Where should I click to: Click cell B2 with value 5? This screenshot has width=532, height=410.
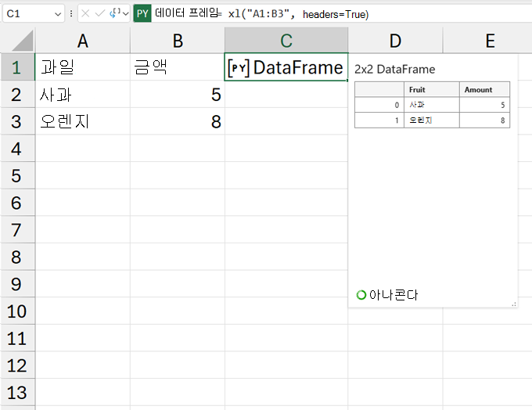(178, 95)
